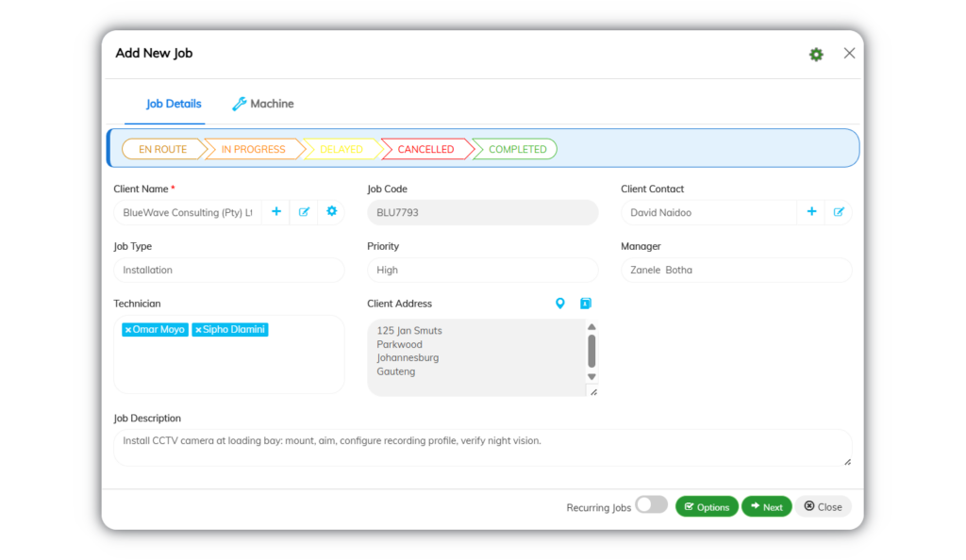Open the green gear settings icon

[816, 54]
